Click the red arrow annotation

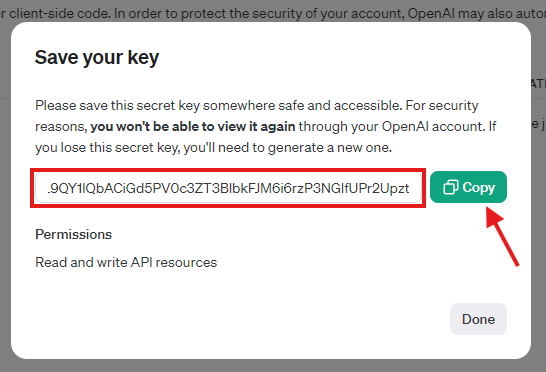coord(502,236)
